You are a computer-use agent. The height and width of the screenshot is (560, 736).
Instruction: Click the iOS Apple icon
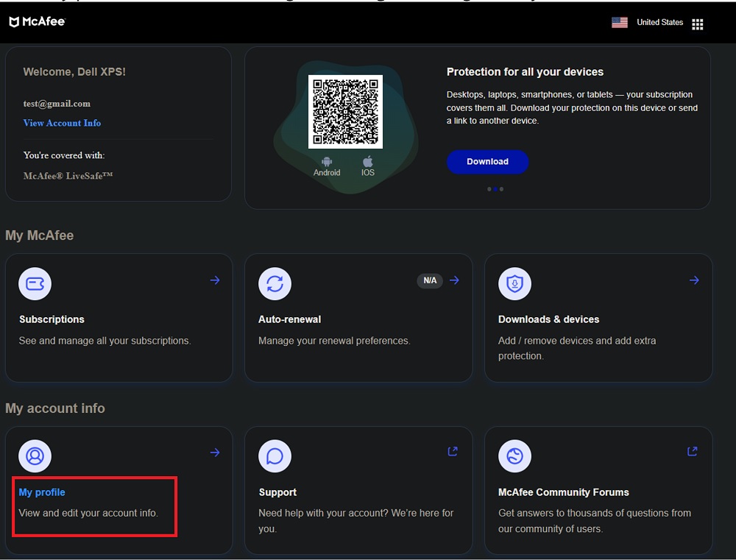[368, 161]
